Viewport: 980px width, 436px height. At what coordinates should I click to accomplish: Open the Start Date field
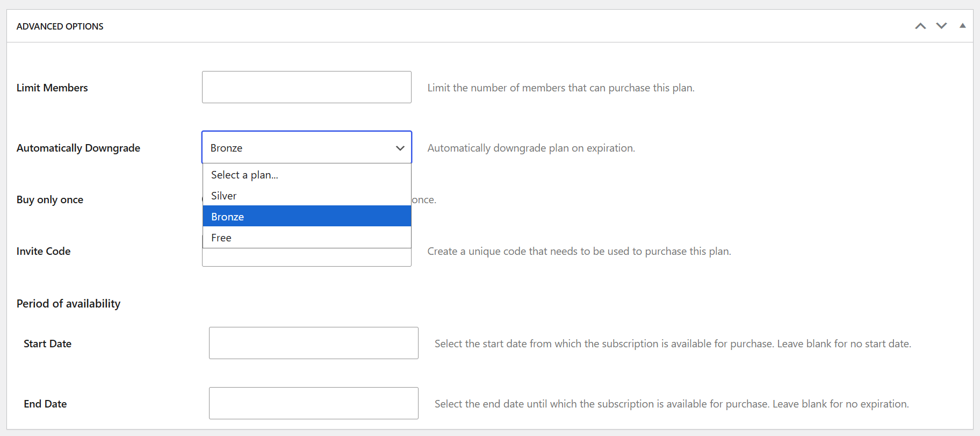coord(313,343)
